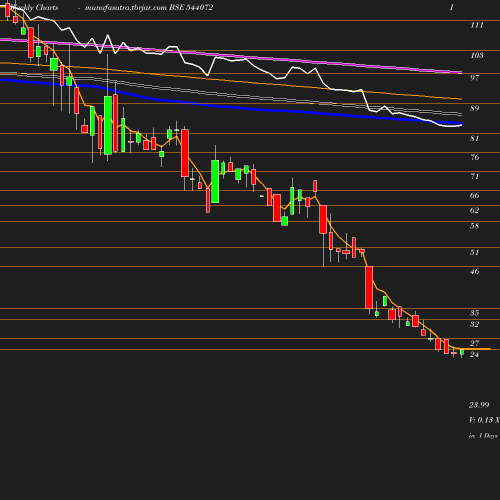Screen dimensions: 500x500
Task: Click the munafasutra.tbrjar.com BSE 544072 label
Action: 149,8
